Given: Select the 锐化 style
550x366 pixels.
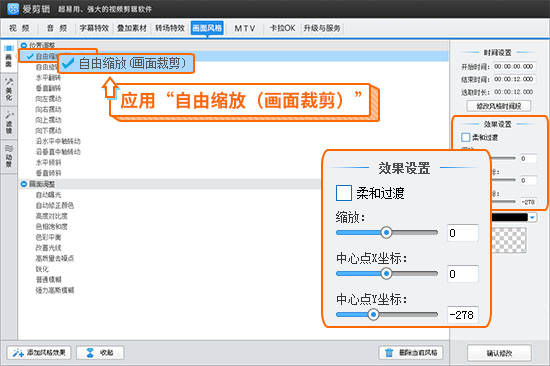Looking at the screenshot, I should click(42, 269).
